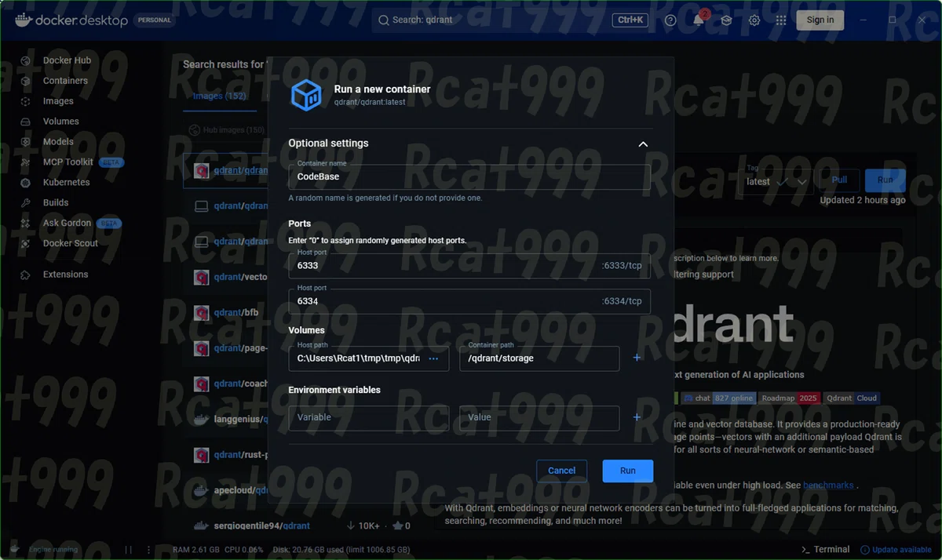Image resolution: width=942 pixels, height=560 pixels.
Task: Click the Sign in button
Action: tap(820, 20)
